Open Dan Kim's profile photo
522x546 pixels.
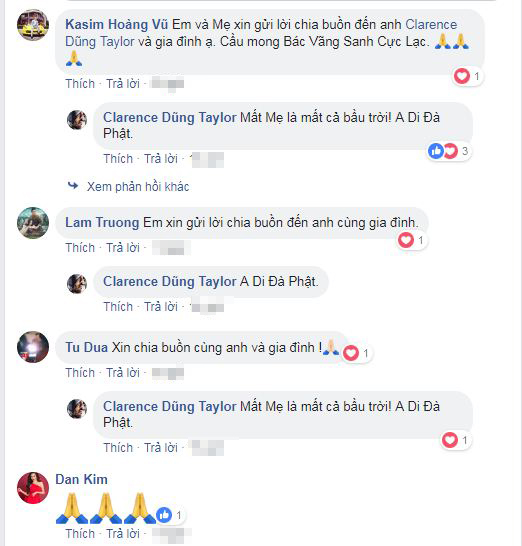[x=33, y=488]
